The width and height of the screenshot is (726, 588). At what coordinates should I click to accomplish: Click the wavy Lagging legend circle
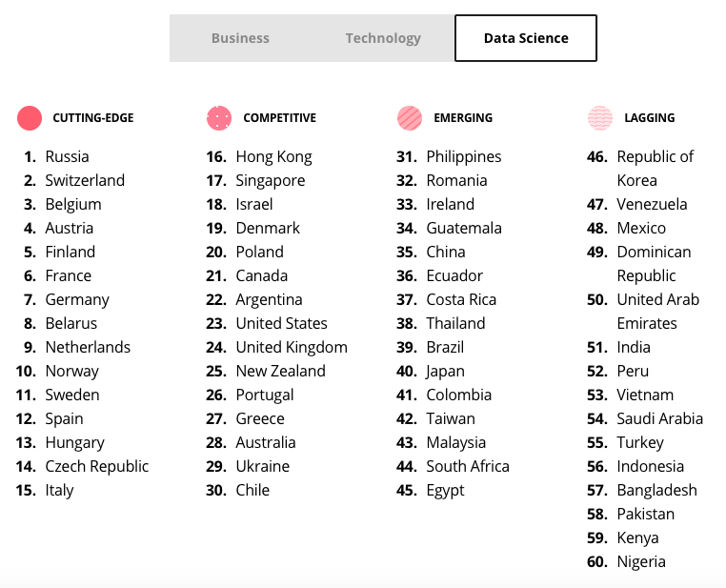pos(600,118)
